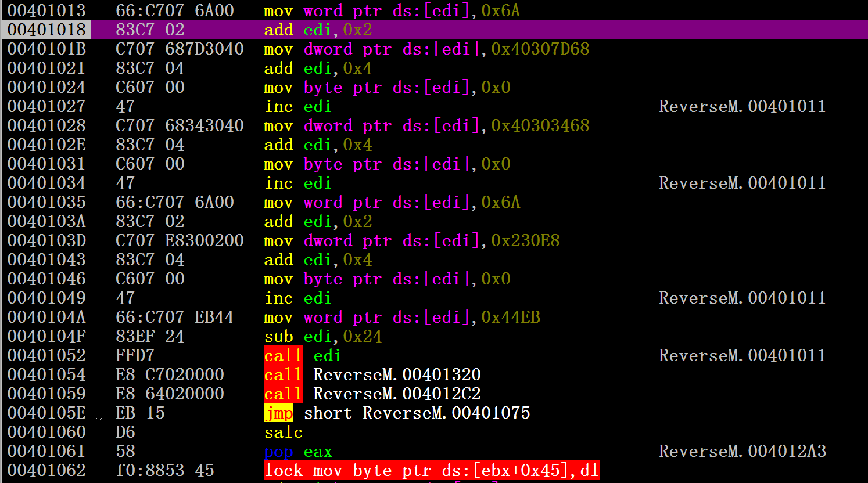Select hex bytes E8 64020000
868x483 pixels.
(x=170, y=394)
